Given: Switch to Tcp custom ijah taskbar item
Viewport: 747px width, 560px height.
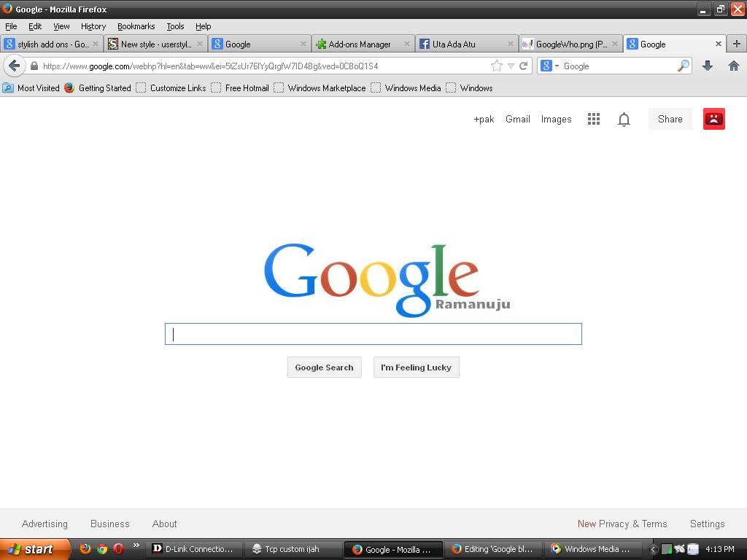Looking at the screenshot, I should [293, 549].
